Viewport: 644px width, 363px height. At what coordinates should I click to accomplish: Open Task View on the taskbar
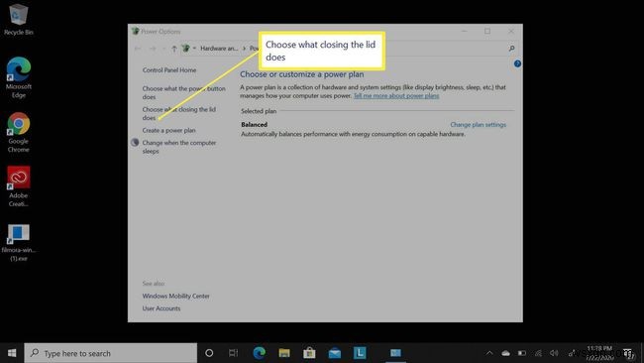coord(233,353)
